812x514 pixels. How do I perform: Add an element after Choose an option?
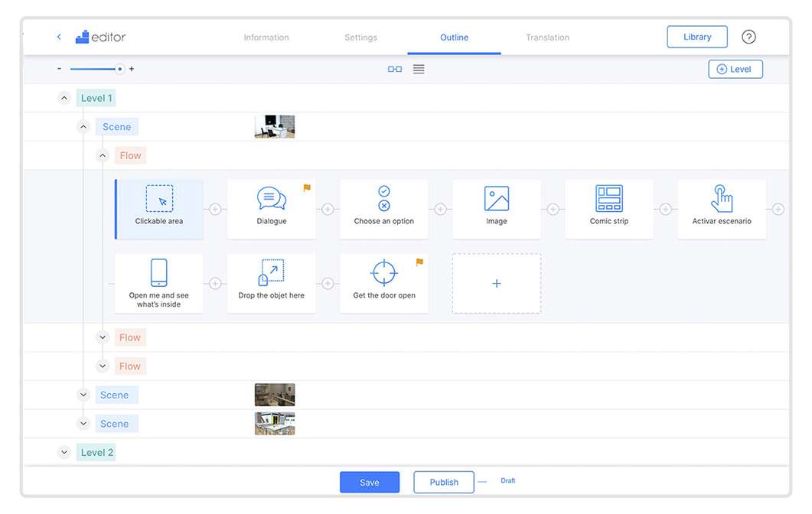pyautogui.click(x=440, y=209)
